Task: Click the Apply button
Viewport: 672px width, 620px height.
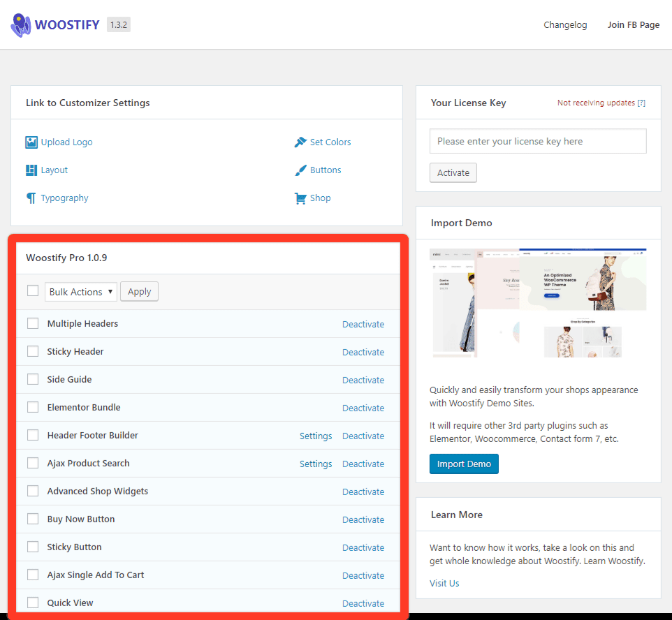Action: point(139,291)
